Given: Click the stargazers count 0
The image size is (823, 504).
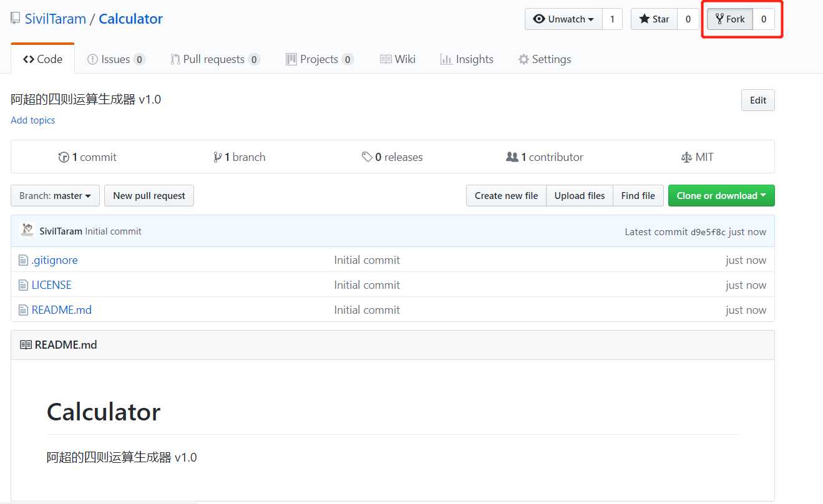Looking at the screenshot, I should [688, 19].
